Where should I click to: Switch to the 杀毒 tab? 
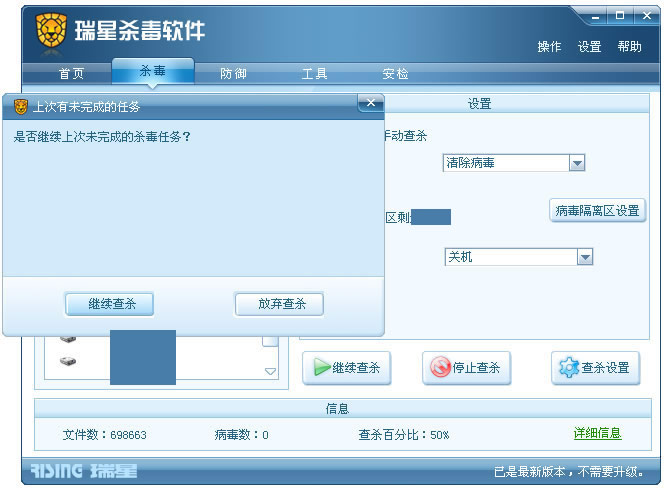(153, 70)
